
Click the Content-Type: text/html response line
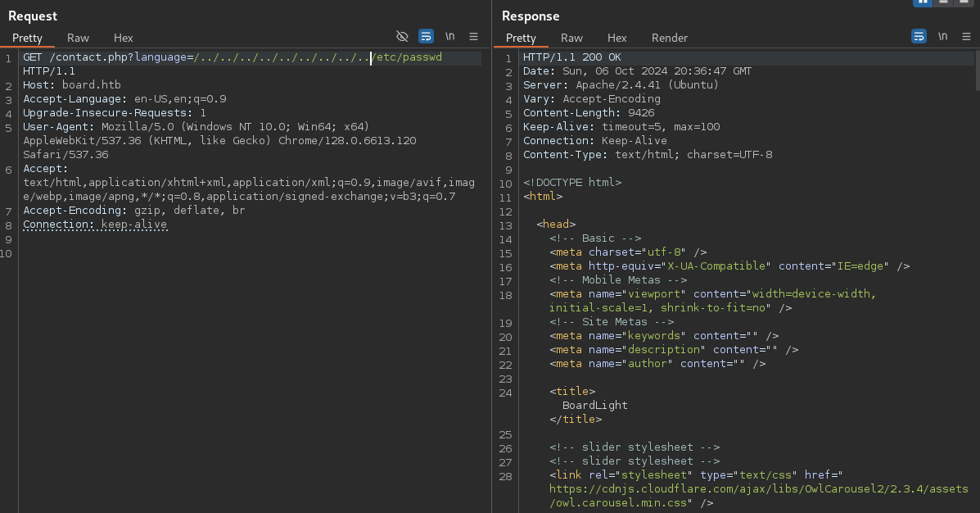(x=648, y=155)
